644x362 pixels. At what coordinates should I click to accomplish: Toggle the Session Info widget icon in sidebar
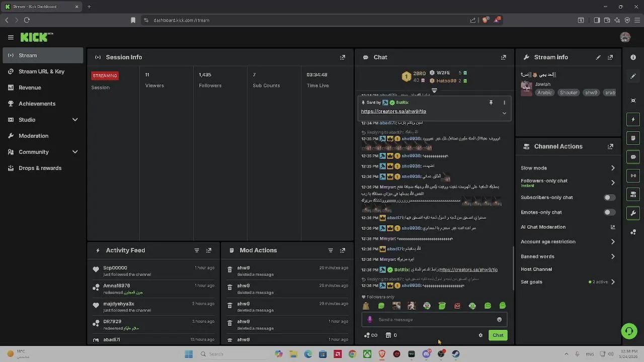[633, 175]
